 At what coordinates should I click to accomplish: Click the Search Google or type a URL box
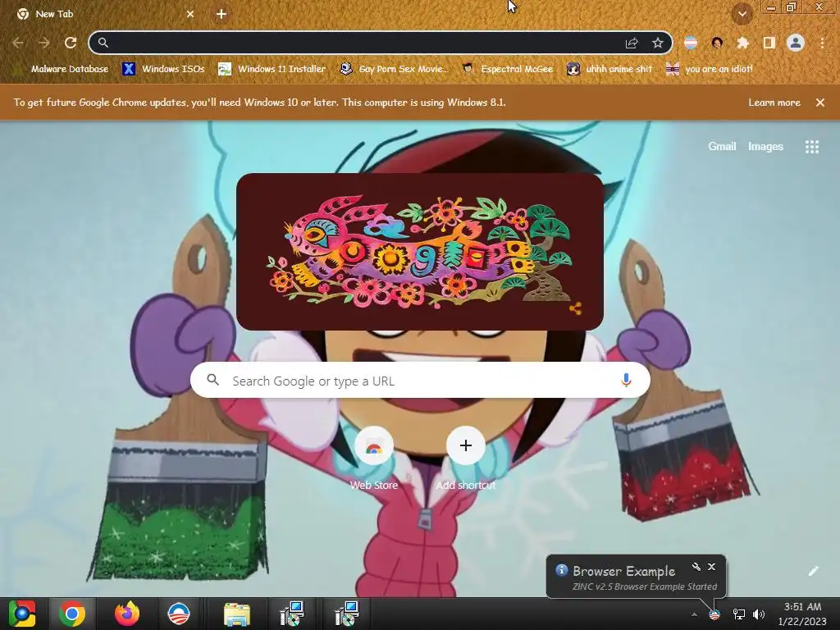(420, 381)
